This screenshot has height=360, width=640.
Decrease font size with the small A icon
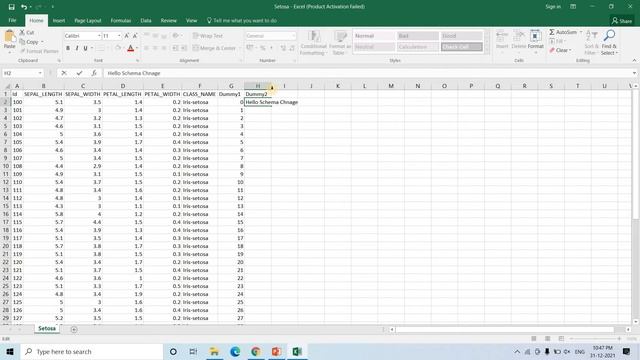(x=135, y=36)
